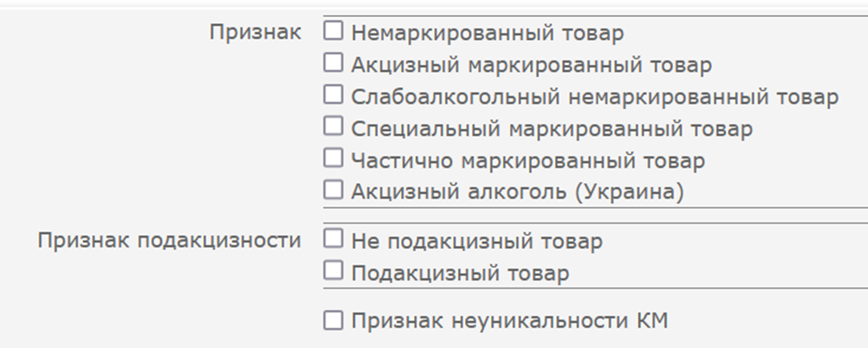The image size is (868, 348).
Task: Tick the Слабоалкогольный немаркированный товар box
Action: [x=332, y=94]
